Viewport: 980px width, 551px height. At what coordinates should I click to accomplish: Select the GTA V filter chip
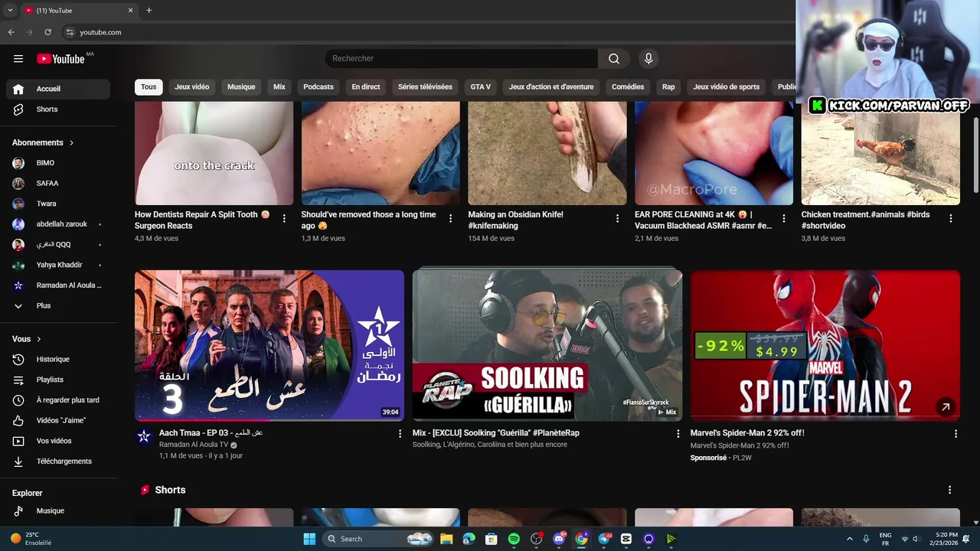(481, 86)
